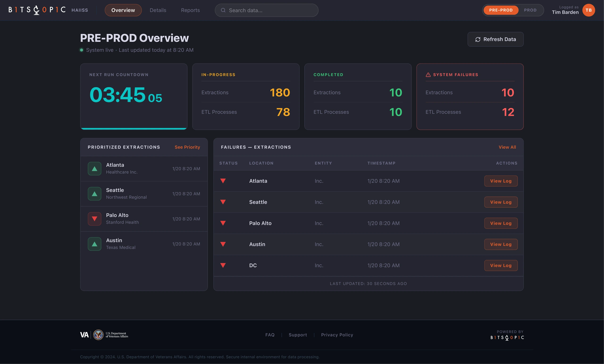Viewport: 604px width, 364px height.
Task: Click the red down arrow beside Palo Alto Stanford Health
Action: point(94,219)
